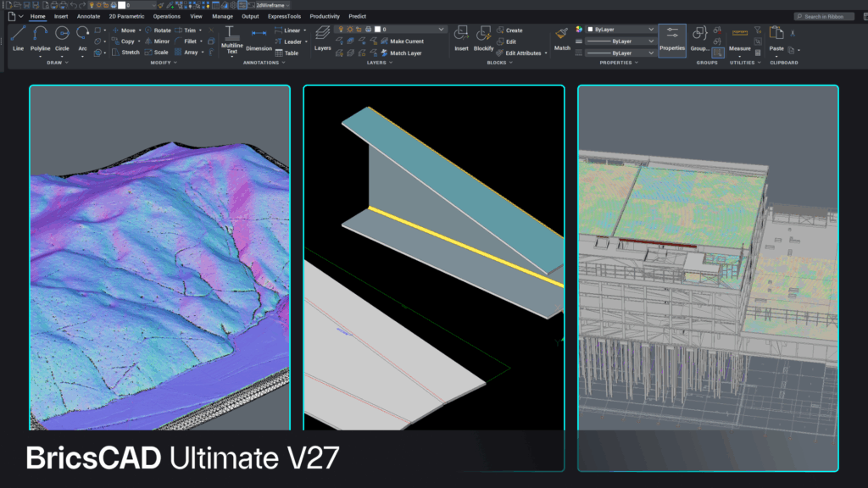Click the Cut scissors icon
The height and width of the screenshot is (488, 868).
tap(793, 33)
